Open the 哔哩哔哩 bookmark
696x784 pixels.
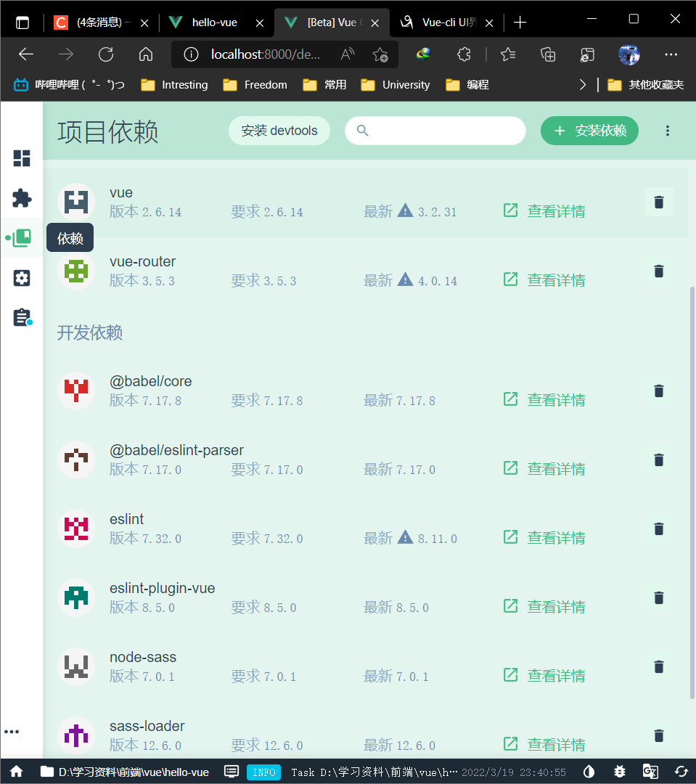69,85
